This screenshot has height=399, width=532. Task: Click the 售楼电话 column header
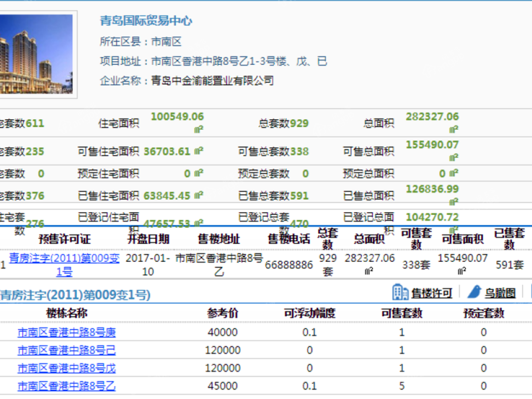pyautogui.click(x=289, y=239)
